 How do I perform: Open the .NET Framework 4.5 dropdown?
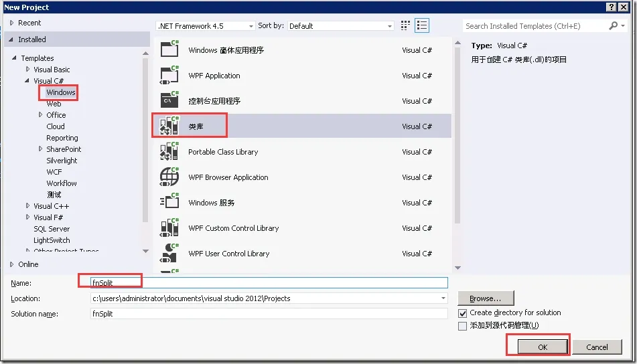[206, 26]
